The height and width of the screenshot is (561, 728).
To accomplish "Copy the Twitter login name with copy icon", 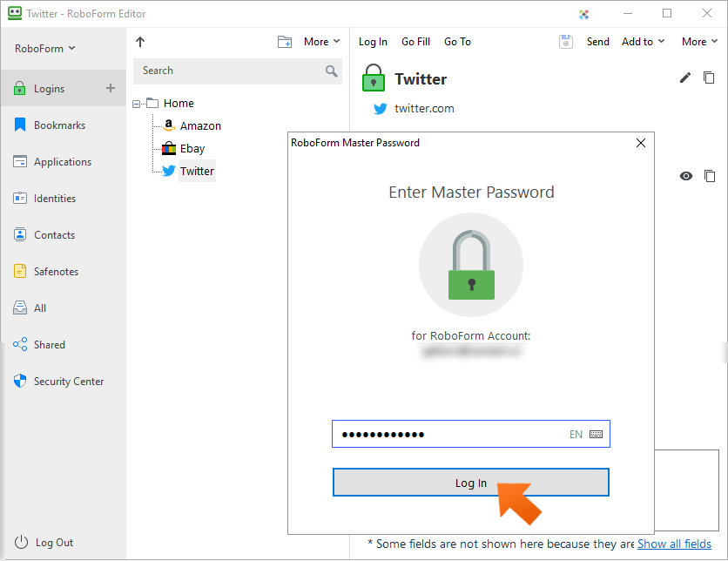I will coord(709,78).
